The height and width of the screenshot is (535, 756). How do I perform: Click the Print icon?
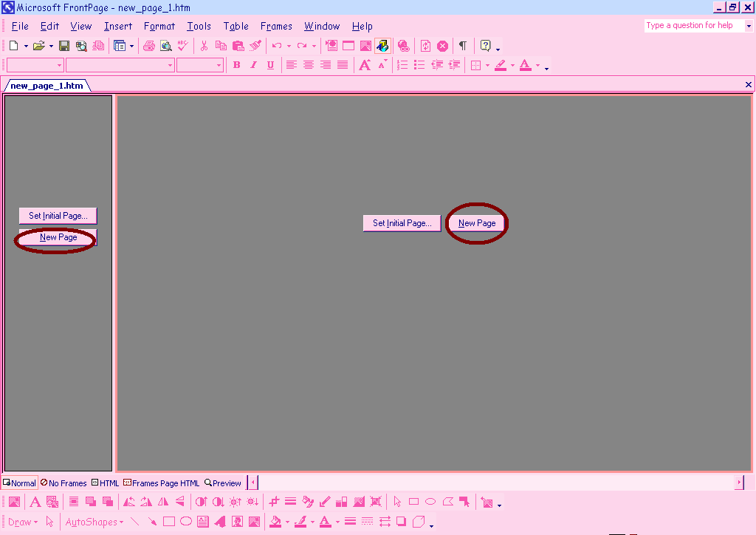[149, 46]
